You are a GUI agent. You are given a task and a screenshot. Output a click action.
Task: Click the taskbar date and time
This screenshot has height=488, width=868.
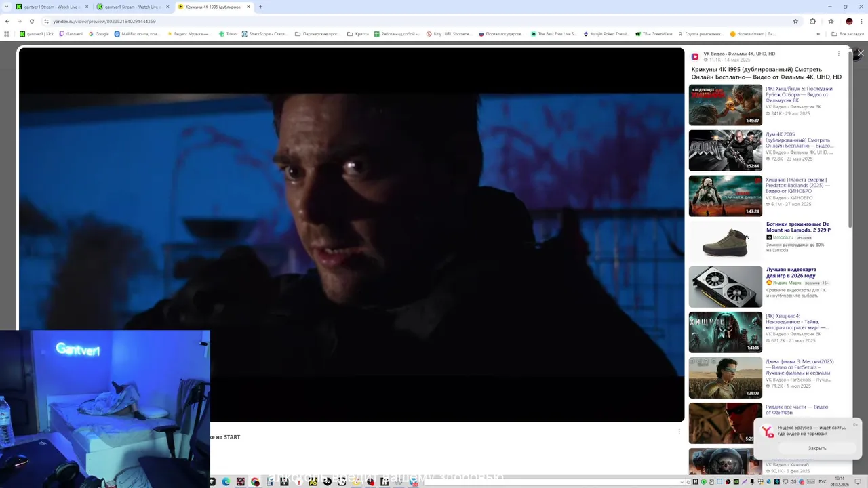(840, 481)
